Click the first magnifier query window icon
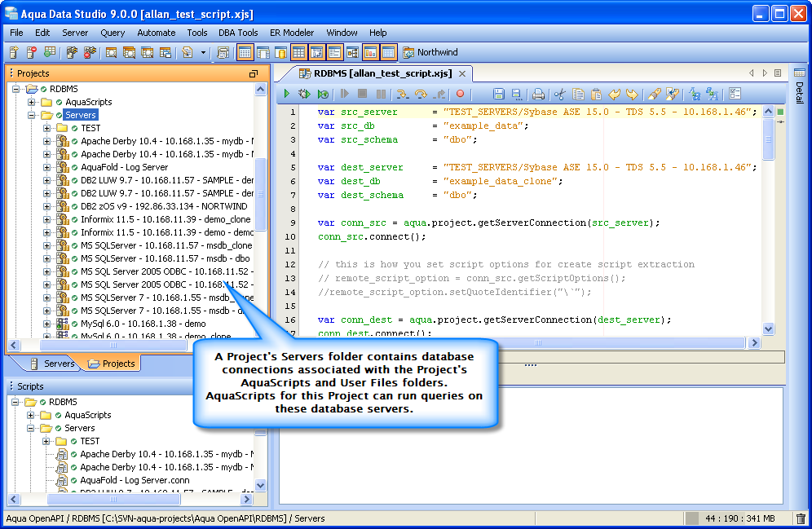Image resolution: width=812 pixels, height=529 pixels. [x=111, y=52]
